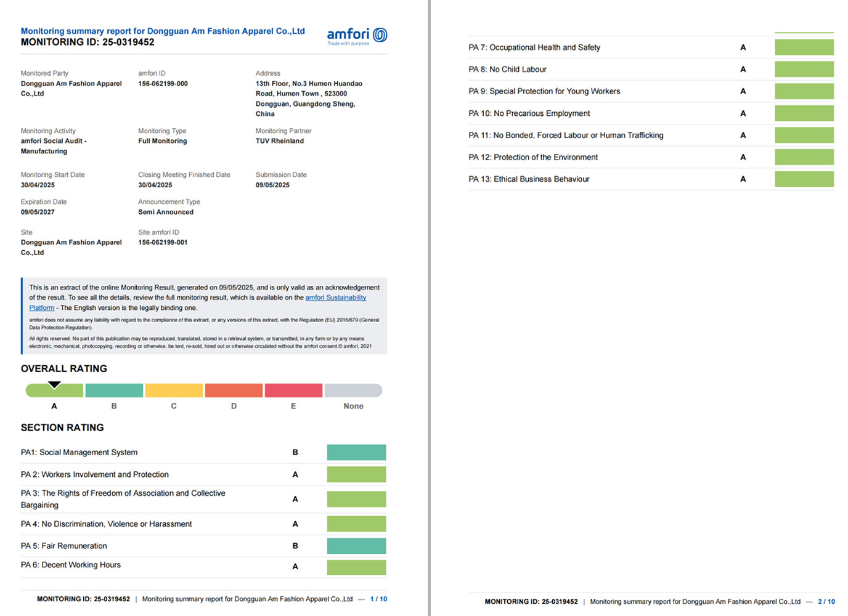Select the red E overall rating segment

pos(293,391)
